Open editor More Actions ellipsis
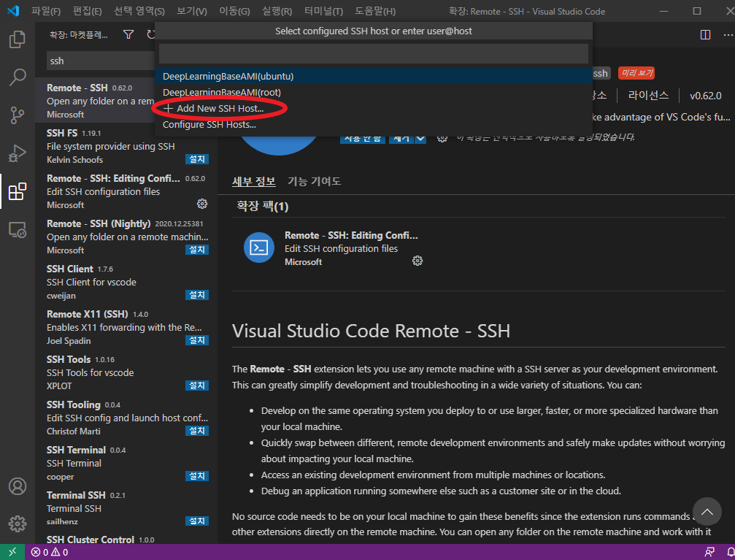The height and width of the screenshot is (560, 735). 728,35
